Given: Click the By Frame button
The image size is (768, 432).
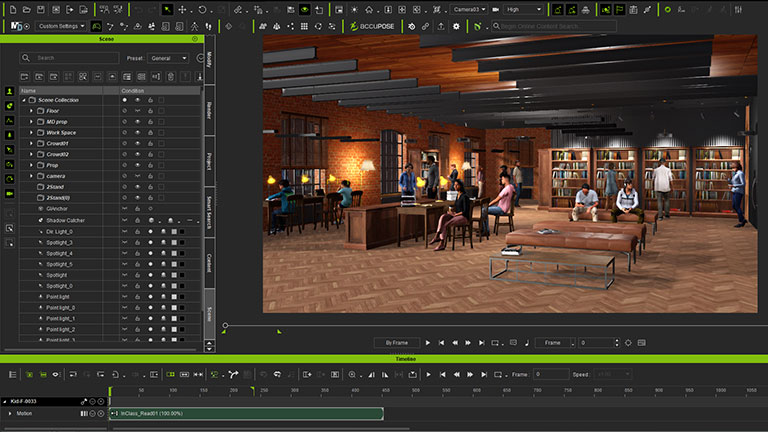Looking at the screenshot, I should (x=396, y=342).
